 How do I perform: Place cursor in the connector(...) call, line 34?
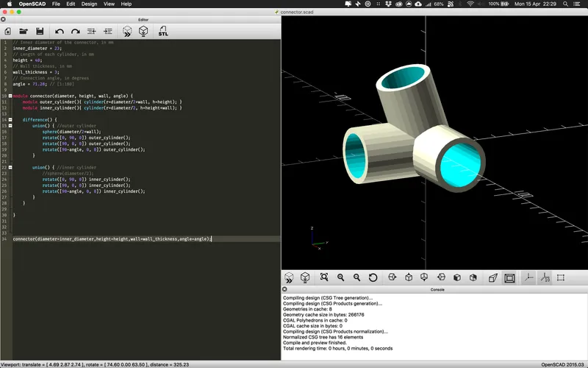pyautogui.click(x=112, y=238)
